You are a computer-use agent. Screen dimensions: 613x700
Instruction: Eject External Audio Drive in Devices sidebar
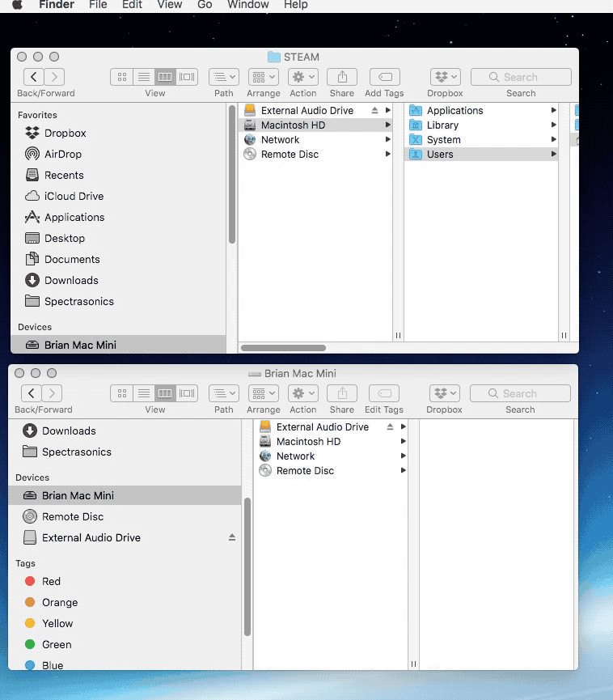pos(232,537)
